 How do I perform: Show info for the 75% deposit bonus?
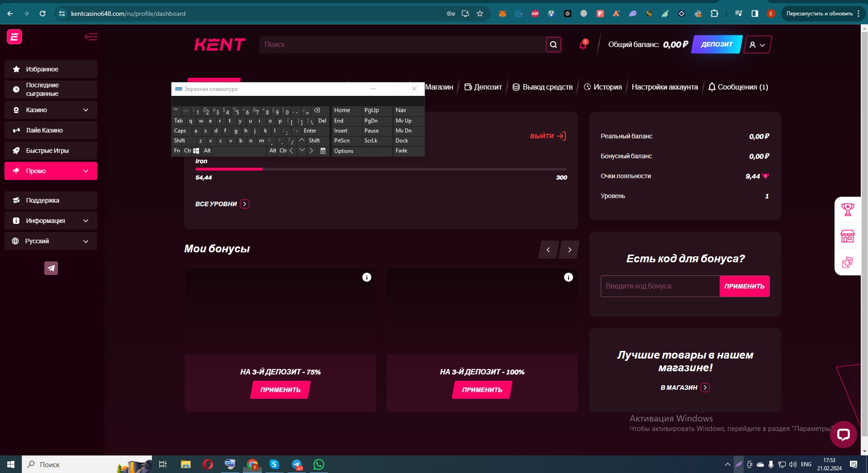tap(367, 277)
